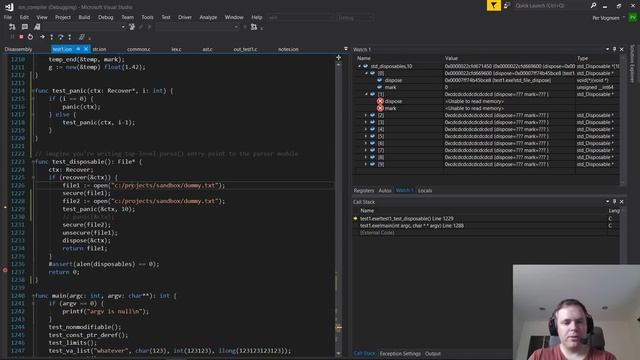Switch to the Output tab
This screenshot has height=360, width=640.
point(433,354)
